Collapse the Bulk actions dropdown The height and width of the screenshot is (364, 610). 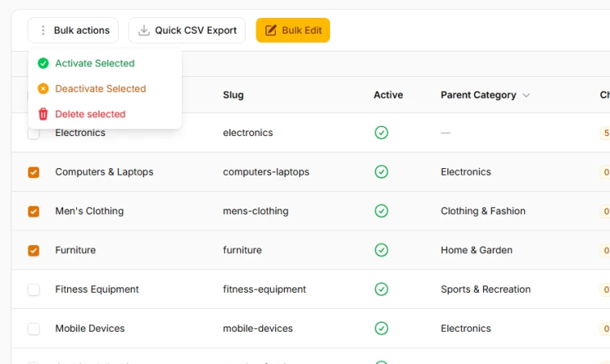[x=73, y=31]
